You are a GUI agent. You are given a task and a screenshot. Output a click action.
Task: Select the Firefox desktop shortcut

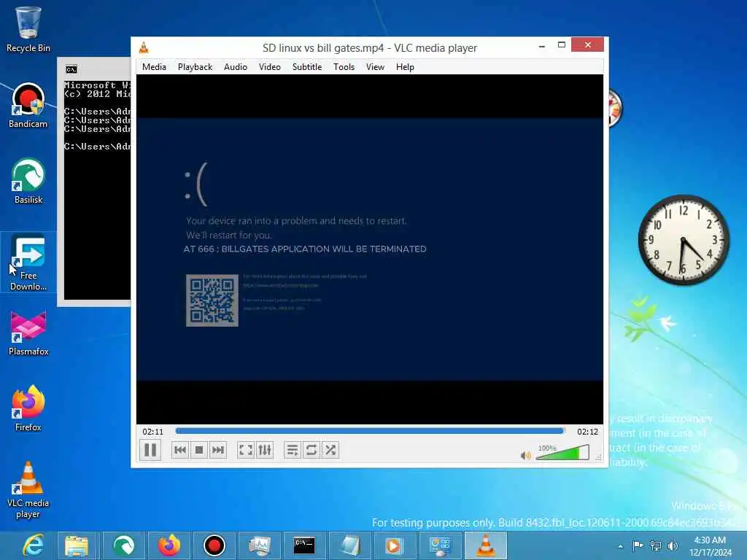click(x=28, y=409)
